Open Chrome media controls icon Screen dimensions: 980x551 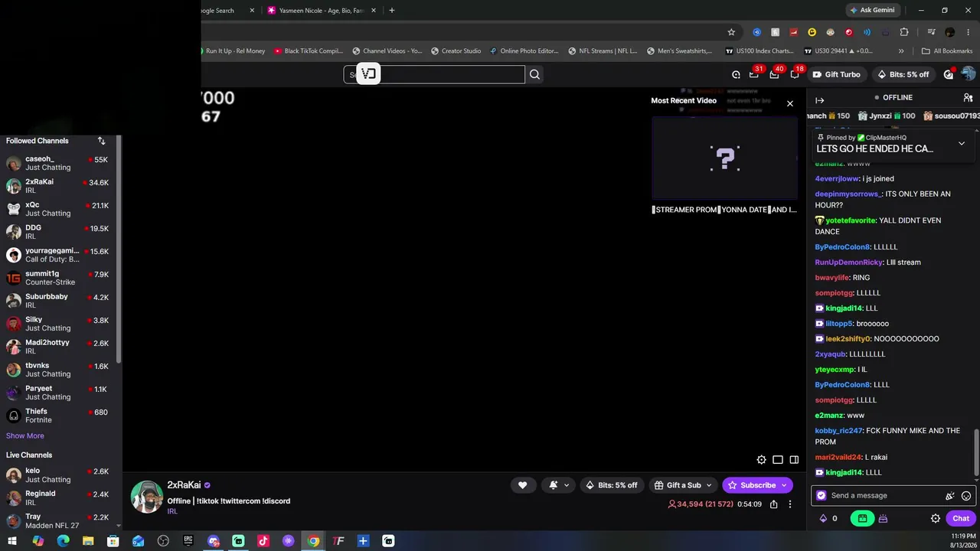[931, 32]
